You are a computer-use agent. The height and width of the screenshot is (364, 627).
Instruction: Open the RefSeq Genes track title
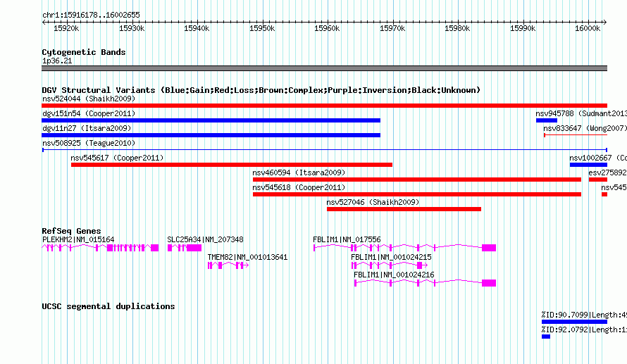click(71, 231)
